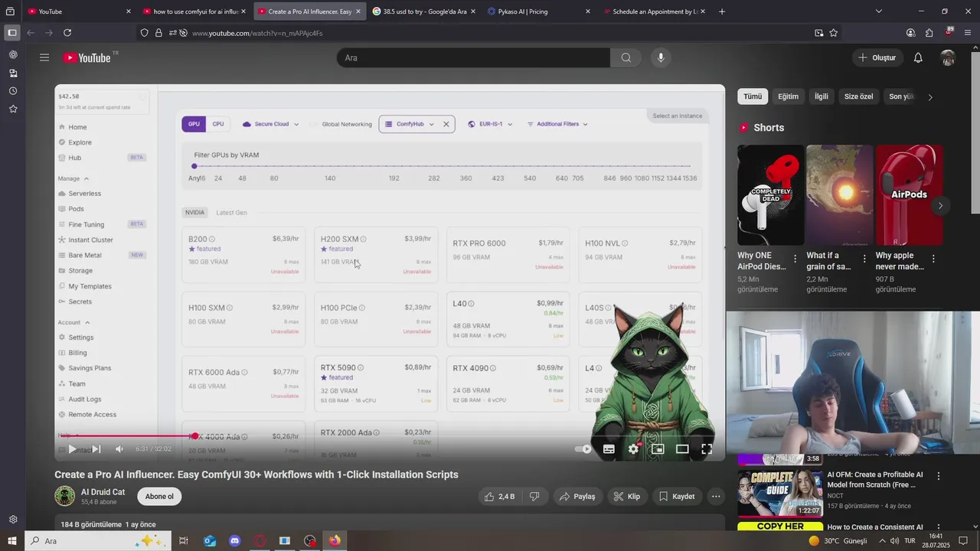980x551 pixels.
Task: Show the next Shorts with right arrow
Action: (940, 206)
